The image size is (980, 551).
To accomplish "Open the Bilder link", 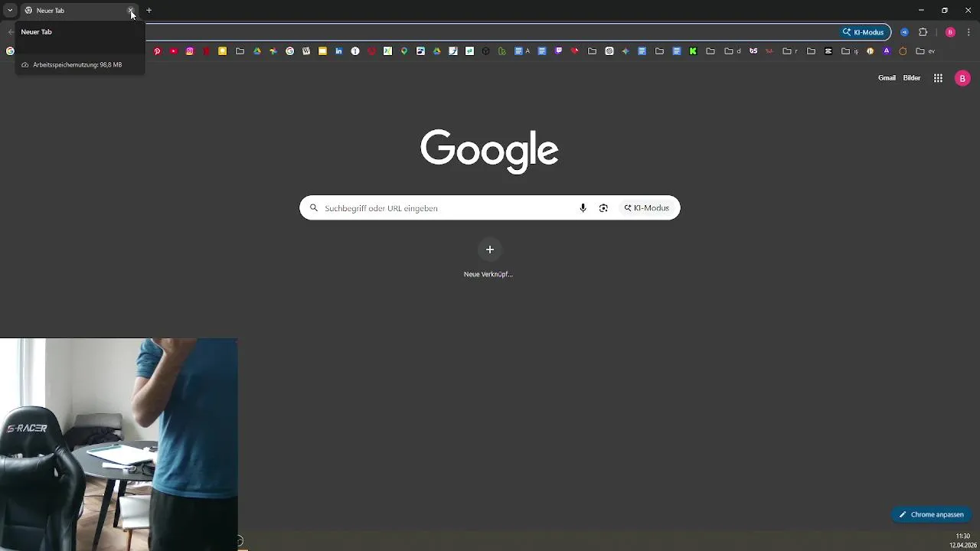I will 911,78.
